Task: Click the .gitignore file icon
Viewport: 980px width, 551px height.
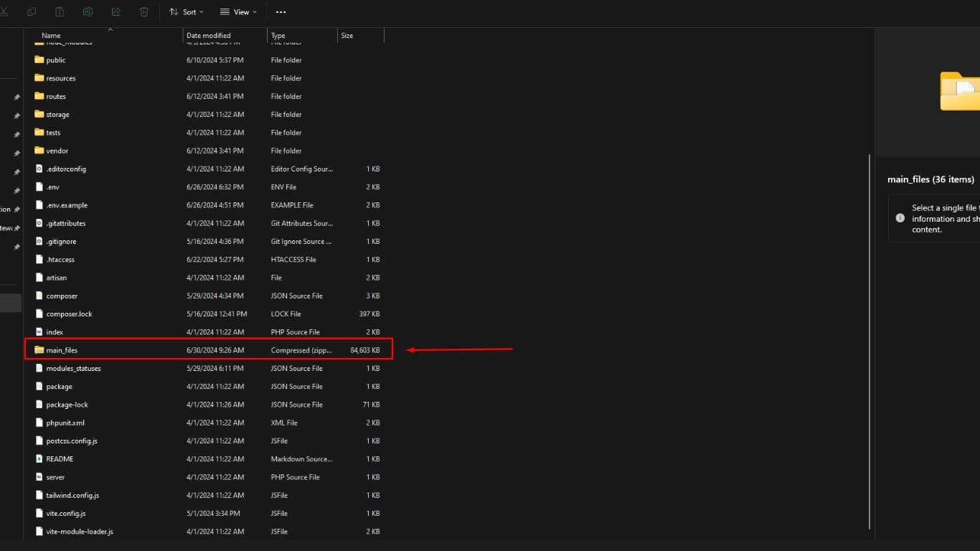Action: point(39,242)
